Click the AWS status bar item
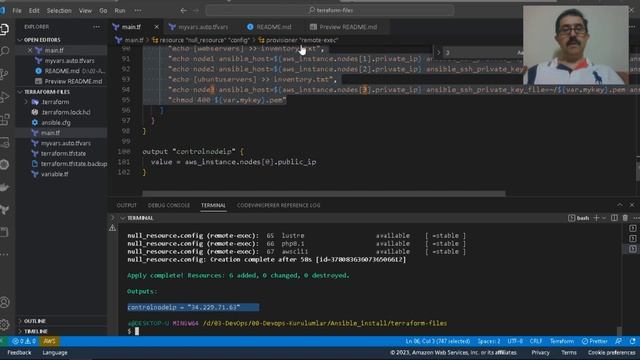The height and width of the screenshot is (360, 640). 49,341
